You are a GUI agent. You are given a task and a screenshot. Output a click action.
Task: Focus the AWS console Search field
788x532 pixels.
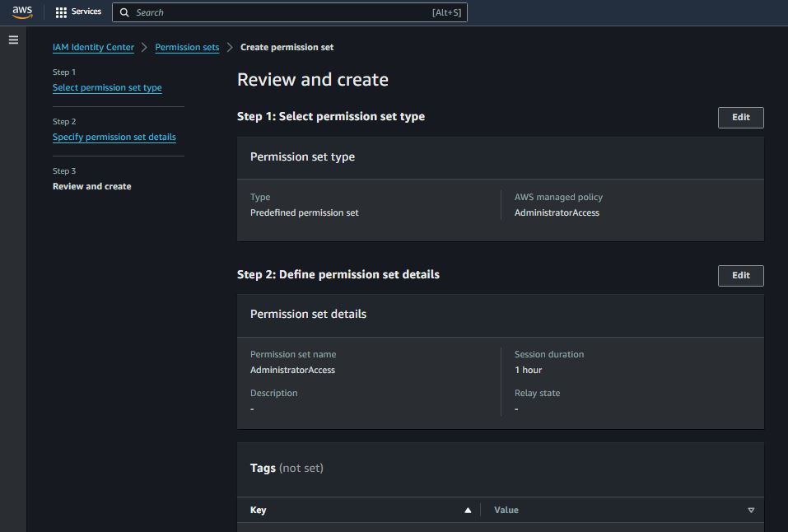[280, 12]
